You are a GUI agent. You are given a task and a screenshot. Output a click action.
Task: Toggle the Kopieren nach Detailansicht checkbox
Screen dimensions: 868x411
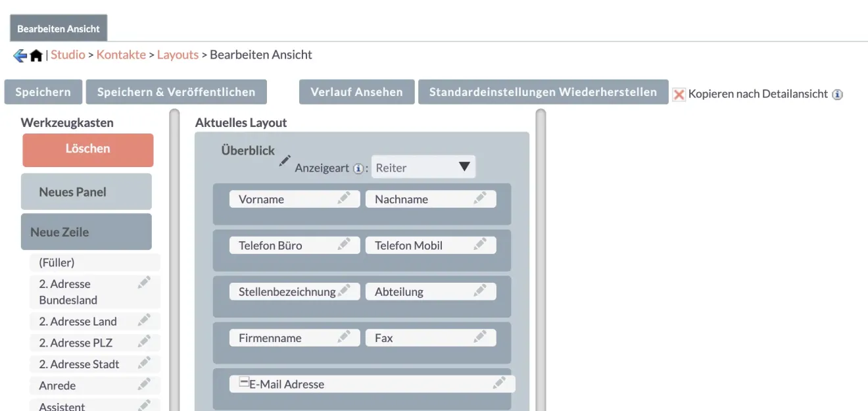point(679,94)
